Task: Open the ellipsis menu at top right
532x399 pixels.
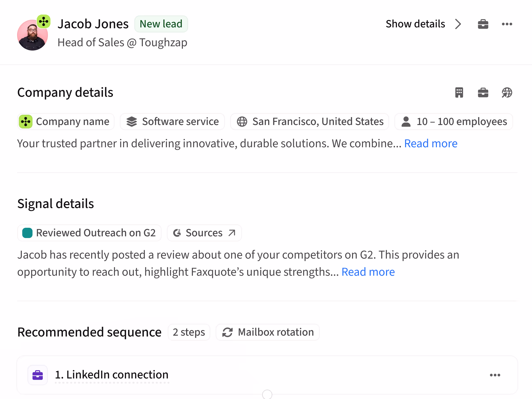Action: point(507,24)
